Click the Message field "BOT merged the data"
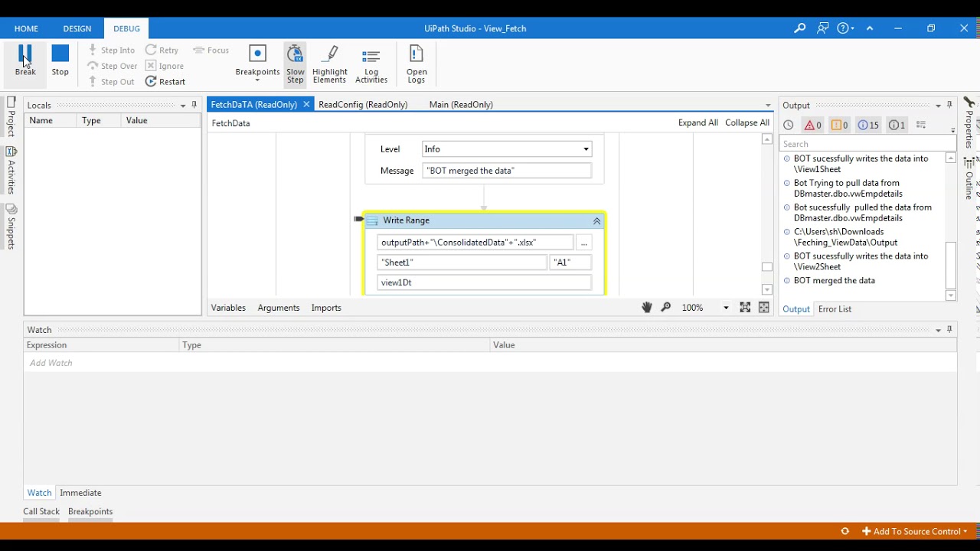980x551 pixels. [x=507, y=171]
